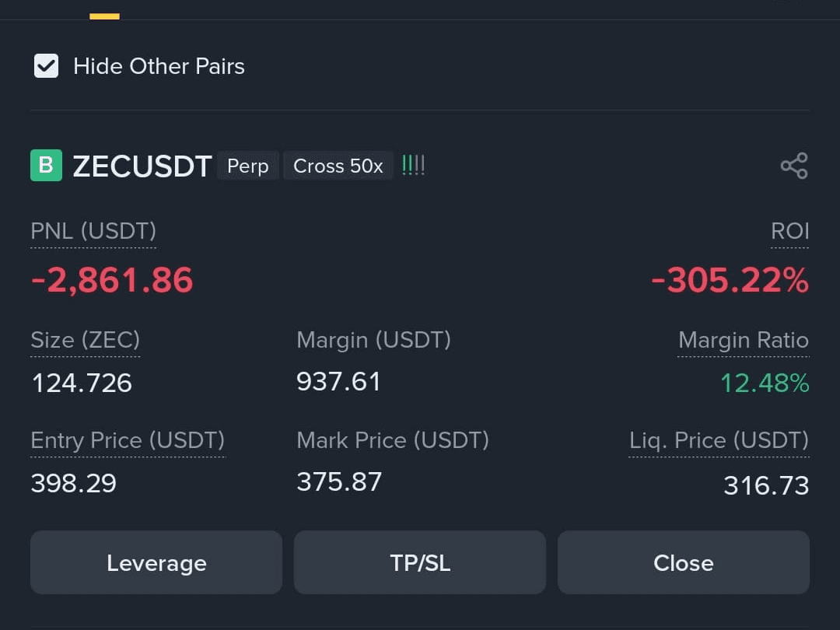Tap the share icon for ZECUSDT position
The image size is (840, 630).
(794, 166)
